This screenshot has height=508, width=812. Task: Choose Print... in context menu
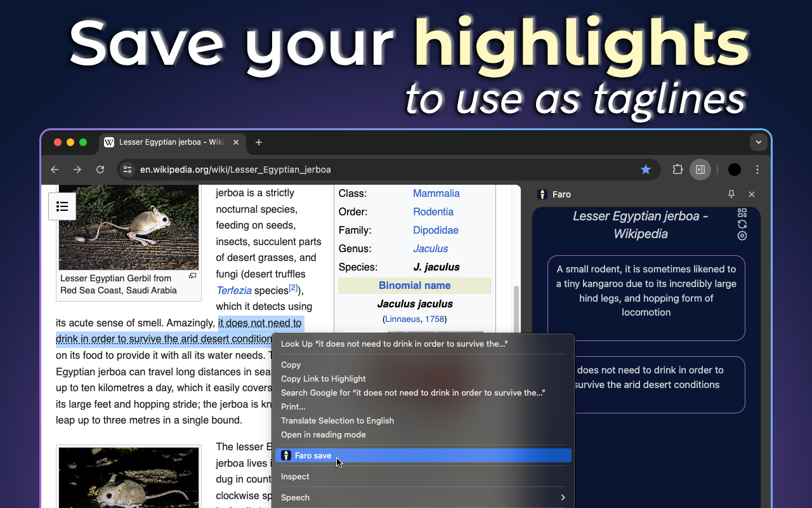423,406
